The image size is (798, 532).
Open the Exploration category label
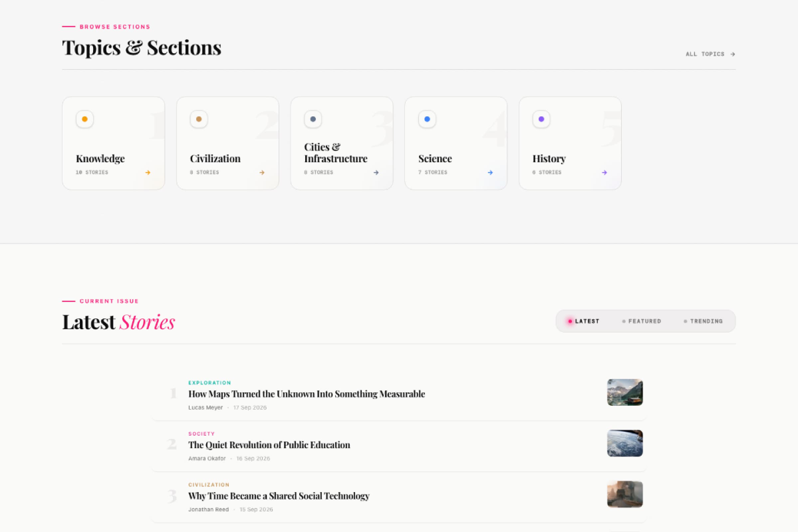[210, 383]
